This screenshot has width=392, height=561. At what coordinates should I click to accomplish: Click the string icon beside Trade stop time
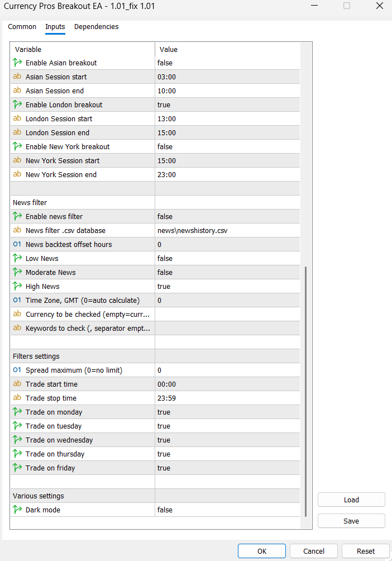pos(17,398)
